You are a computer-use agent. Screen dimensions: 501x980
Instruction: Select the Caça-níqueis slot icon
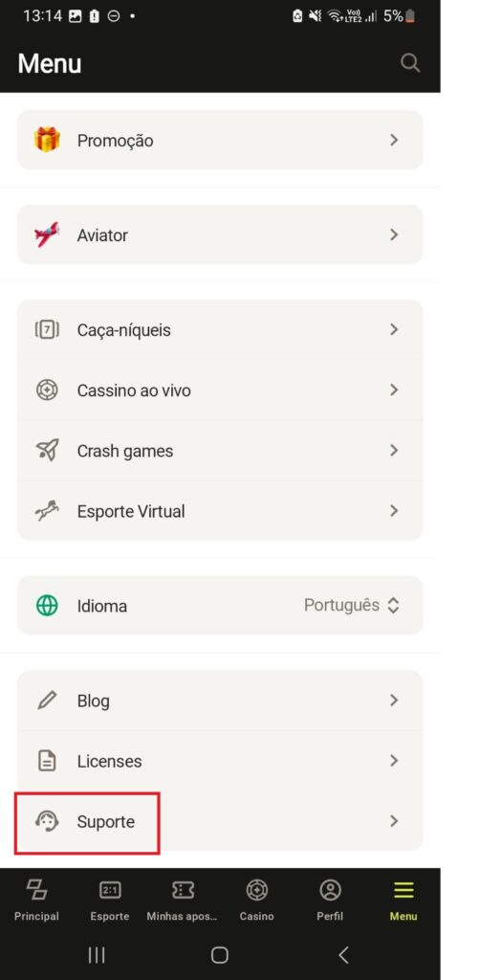pos(47,329)
